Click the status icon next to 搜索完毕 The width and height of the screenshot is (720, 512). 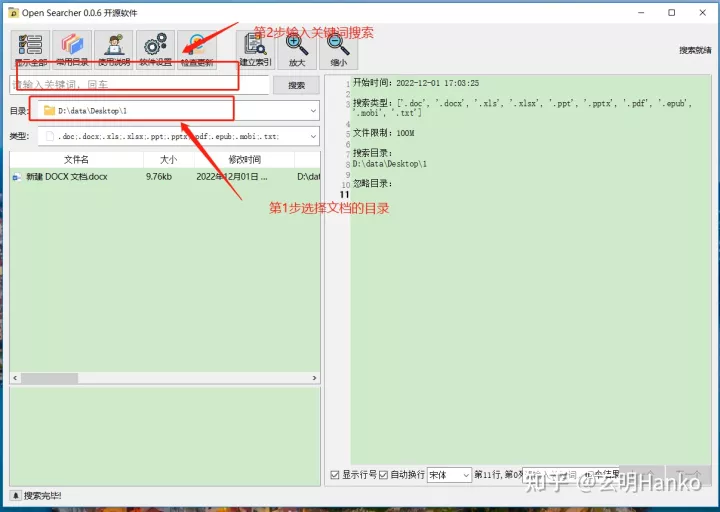15,495
